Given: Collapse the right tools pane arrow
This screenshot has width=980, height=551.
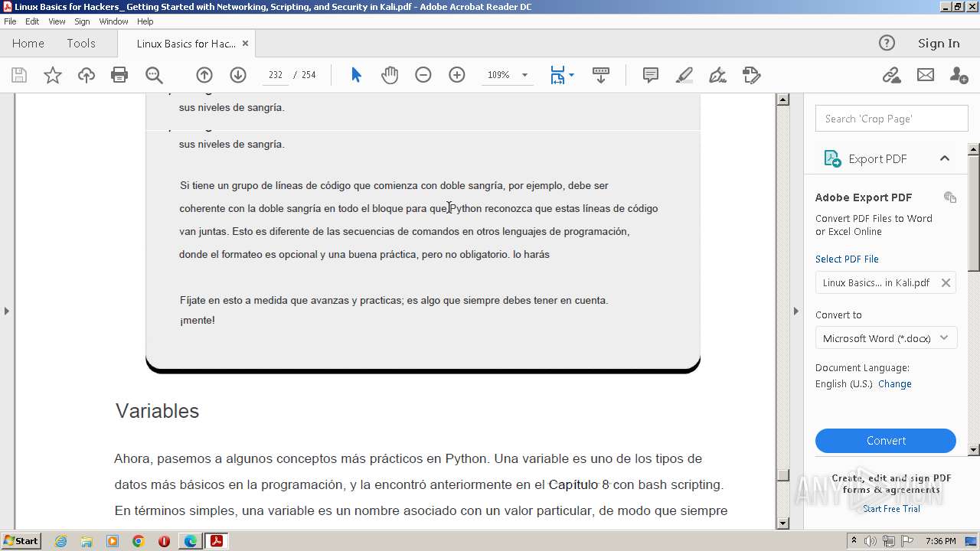Looking at the screenshot, I should click(x=795, y=311).
